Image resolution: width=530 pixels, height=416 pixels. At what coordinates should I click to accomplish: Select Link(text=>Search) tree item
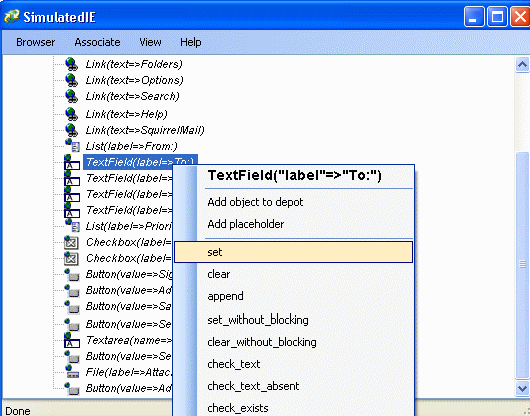(132, 96)
